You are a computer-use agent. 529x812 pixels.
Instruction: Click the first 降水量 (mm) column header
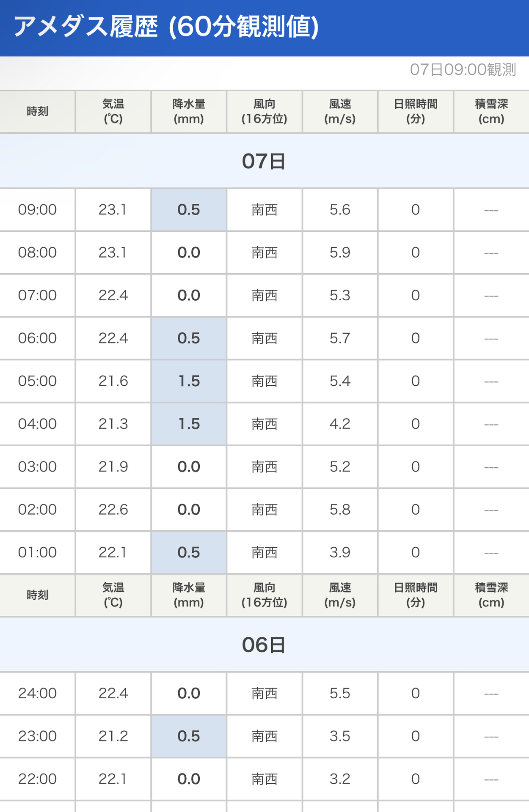(189, 112)
